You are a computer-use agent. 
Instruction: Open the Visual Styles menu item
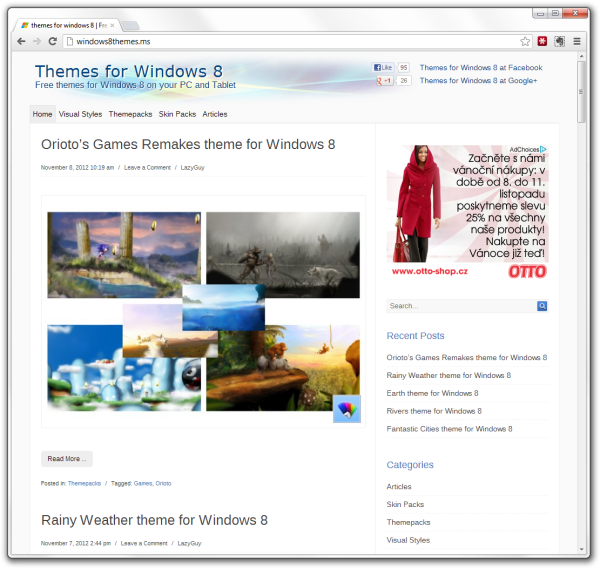point(80,114)
